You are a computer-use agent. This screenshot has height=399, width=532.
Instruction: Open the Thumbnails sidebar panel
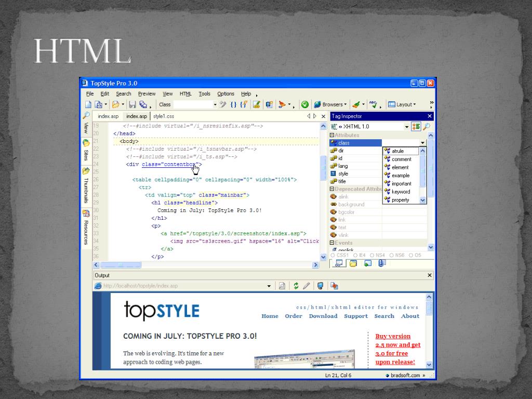click(86, 185)
